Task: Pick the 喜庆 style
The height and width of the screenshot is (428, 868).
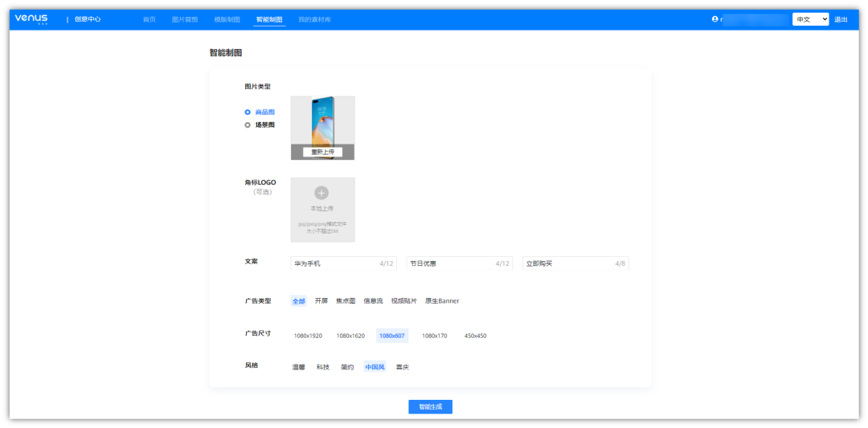Action: [403, 367]
